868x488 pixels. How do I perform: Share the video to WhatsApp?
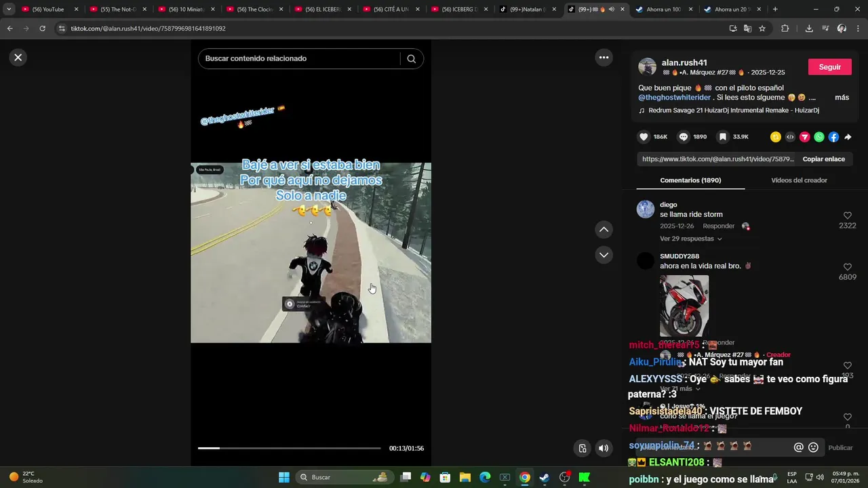click(x=819, y=137)
